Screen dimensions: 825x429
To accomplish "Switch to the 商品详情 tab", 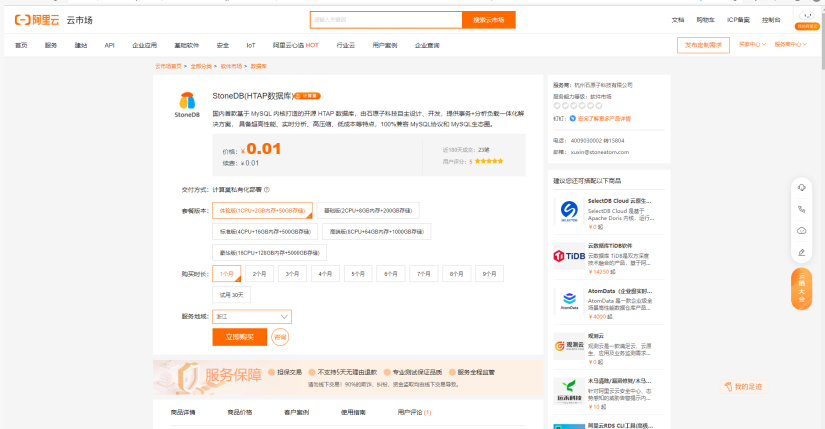I will point(183,412).
